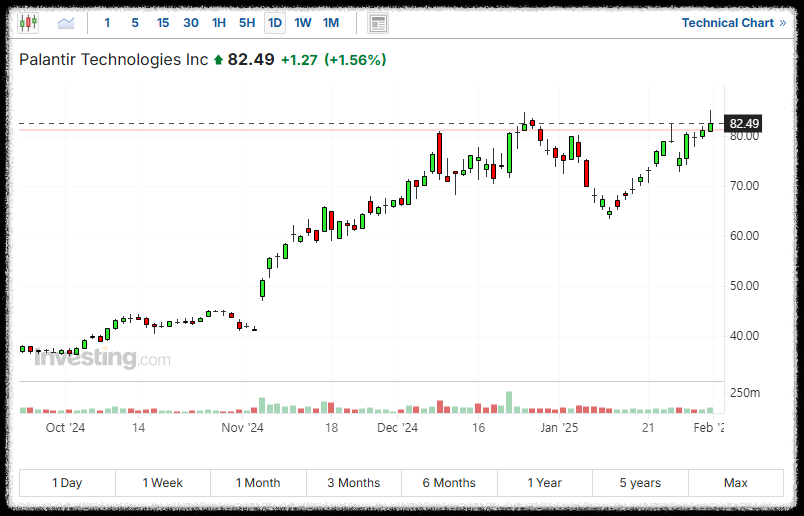The height and width of the screenshot is (516, 804).
Task: Select the 1D interval
Action: click(x=275, y=23)
